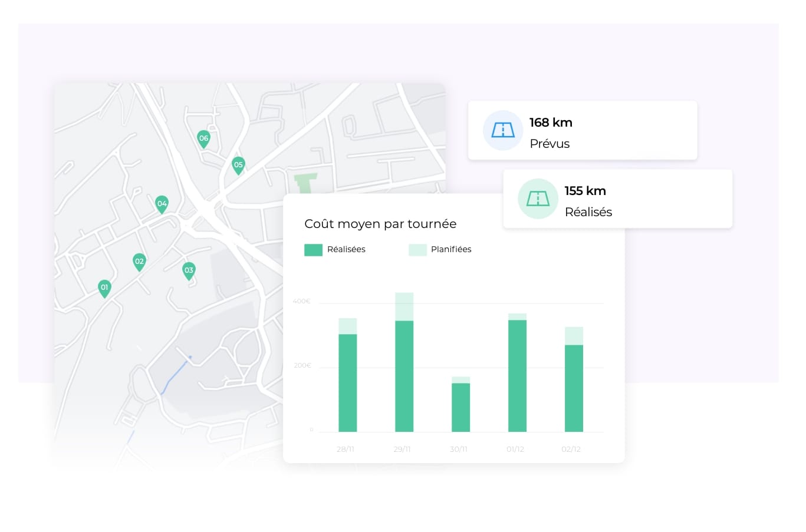
Task: Click the Réalisées legend label
Action: click(x=346, y=249)
